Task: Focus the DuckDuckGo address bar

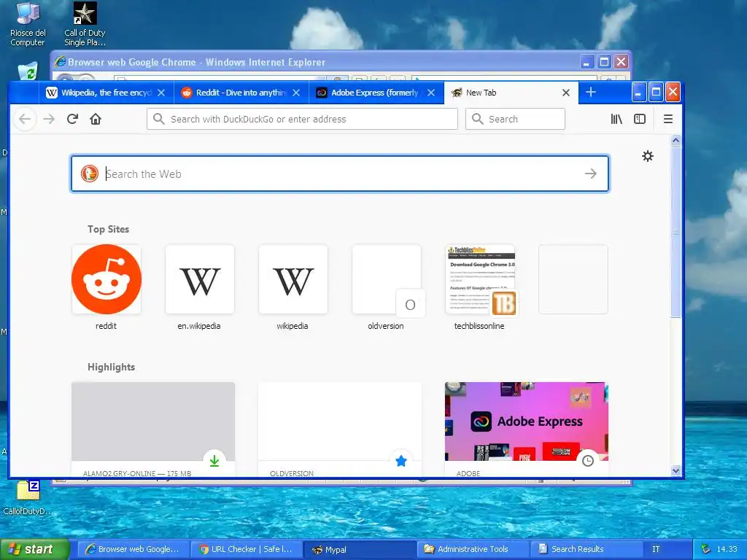Action: [303, 119]
